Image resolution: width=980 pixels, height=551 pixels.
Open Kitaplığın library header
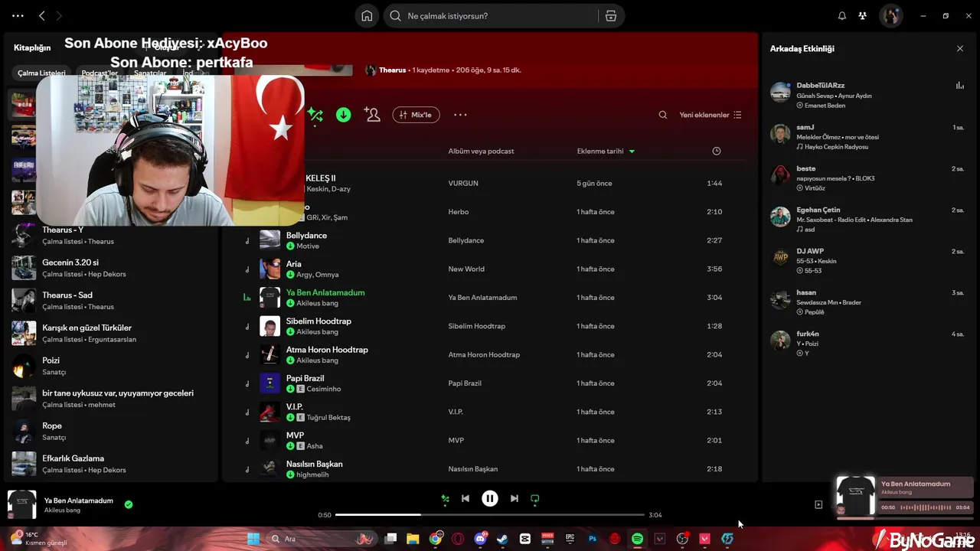(32, 47)
